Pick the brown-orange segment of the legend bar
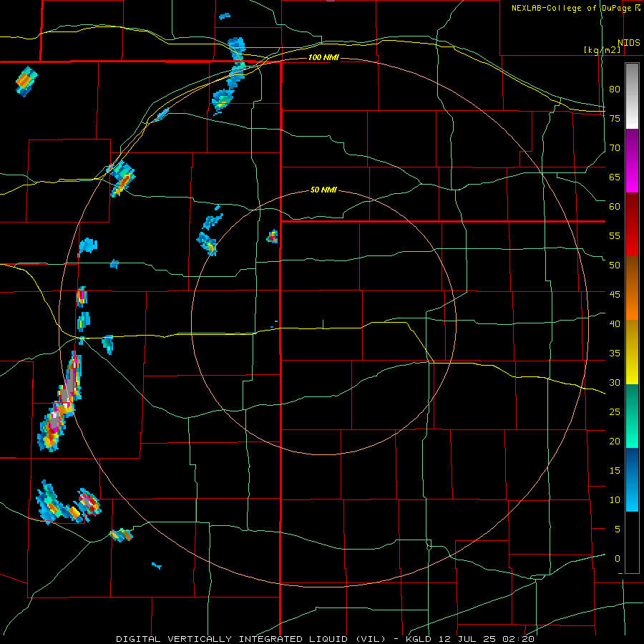The width and height of the screenshot is (644, 644). click(632, 288)
